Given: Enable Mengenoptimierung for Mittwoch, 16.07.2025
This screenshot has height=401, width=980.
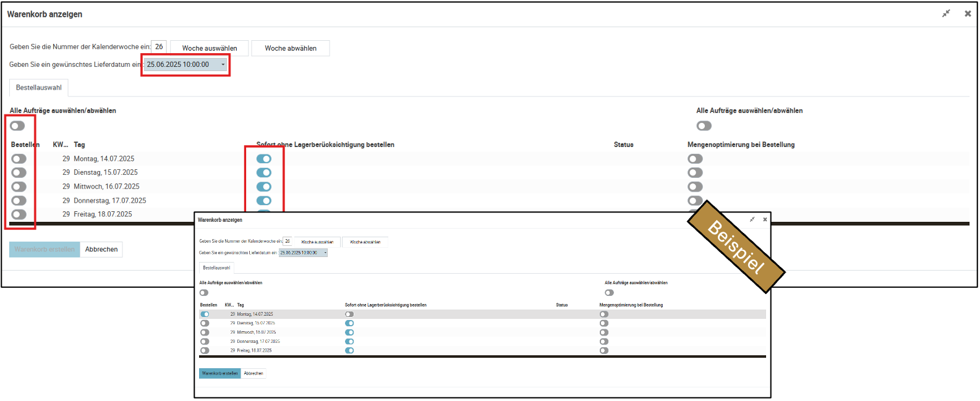Looking at the screenshot, I should point(695,187).
